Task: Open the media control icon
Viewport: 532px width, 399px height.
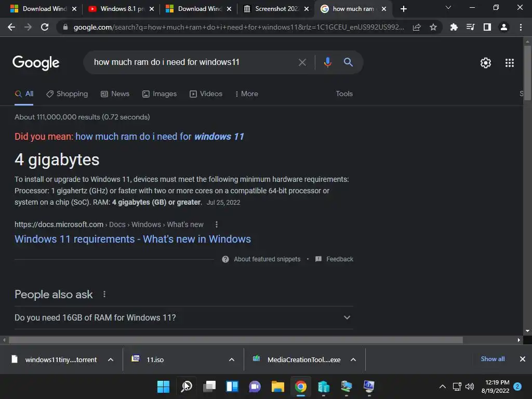Action: click(x=470, y=27)
